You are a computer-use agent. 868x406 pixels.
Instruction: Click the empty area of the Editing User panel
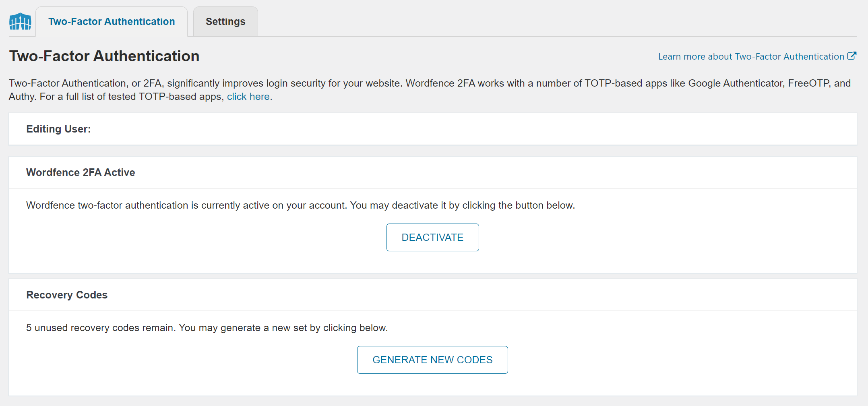[x=483, y=129]
